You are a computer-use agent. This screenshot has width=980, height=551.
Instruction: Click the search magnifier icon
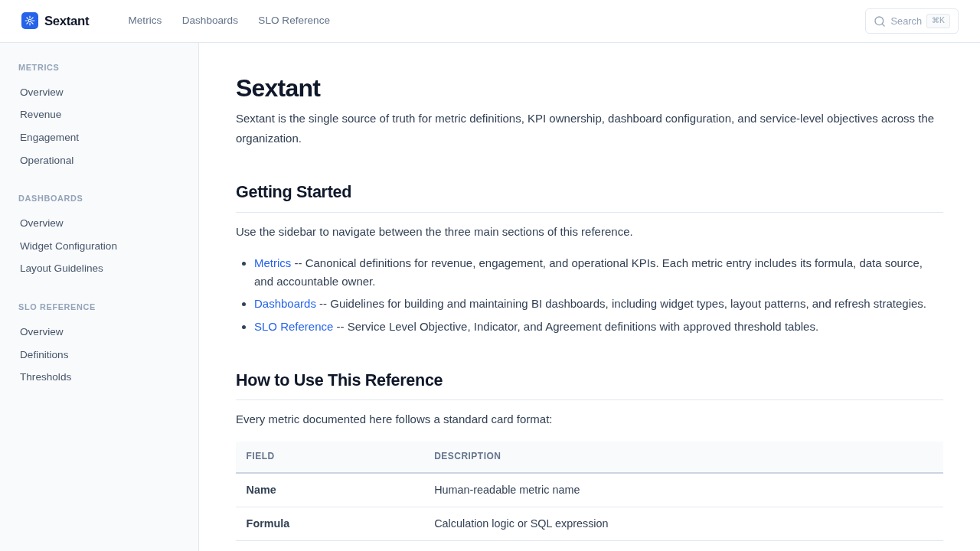pyautogui.click(x=880, y=21)
